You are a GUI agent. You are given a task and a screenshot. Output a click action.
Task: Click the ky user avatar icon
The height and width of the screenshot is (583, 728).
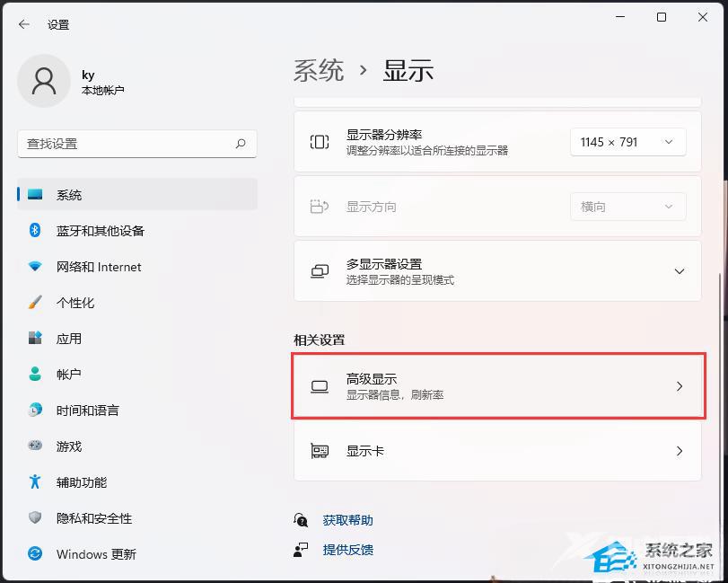44,81
